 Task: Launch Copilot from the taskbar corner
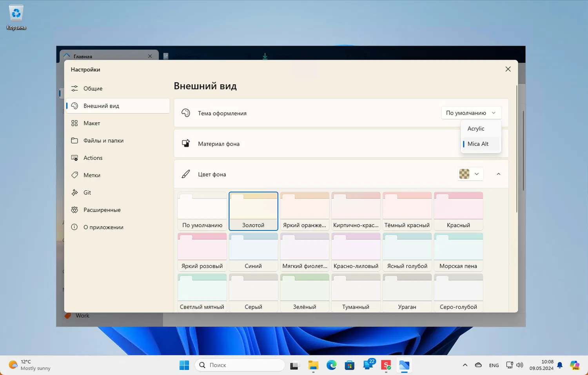point(575,365)
